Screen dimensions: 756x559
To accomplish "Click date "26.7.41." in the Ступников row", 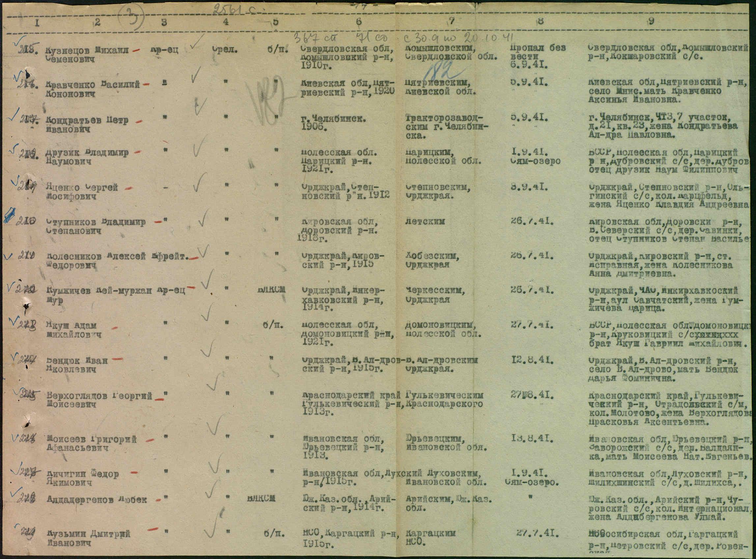I will (x=532, y=222).
